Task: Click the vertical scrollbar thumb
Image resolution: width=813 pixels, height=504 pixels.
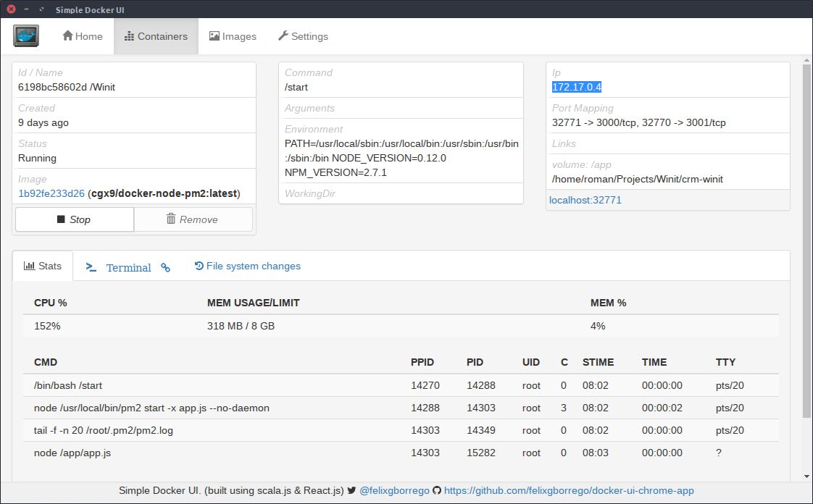Action: coord(806,241)
